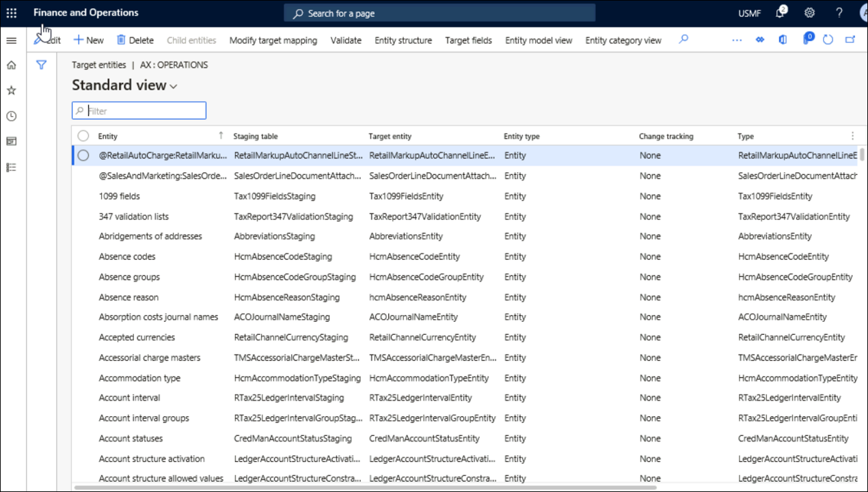The height and width of the screenshot is (492, 868).
Task: Open Modules list icon in sidebar
Action: pos(12,167)
